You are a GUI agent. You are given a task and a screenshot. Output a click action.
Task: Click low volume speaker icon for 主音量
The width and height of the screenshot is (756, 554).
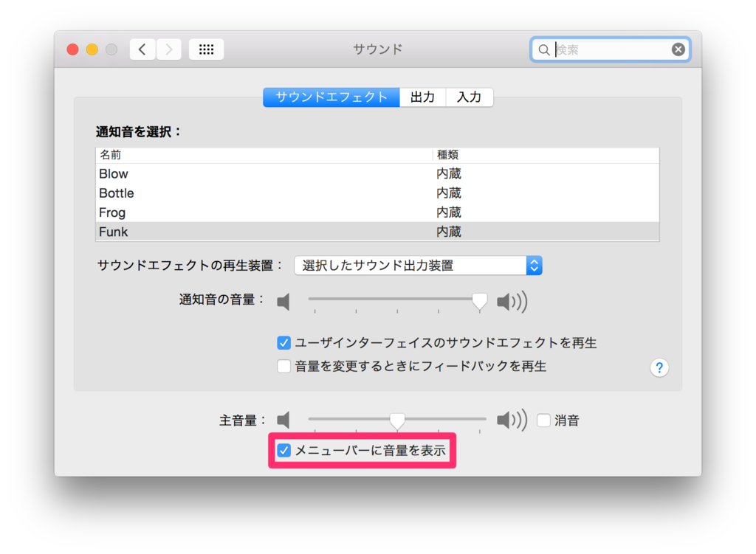pos(283,420)
